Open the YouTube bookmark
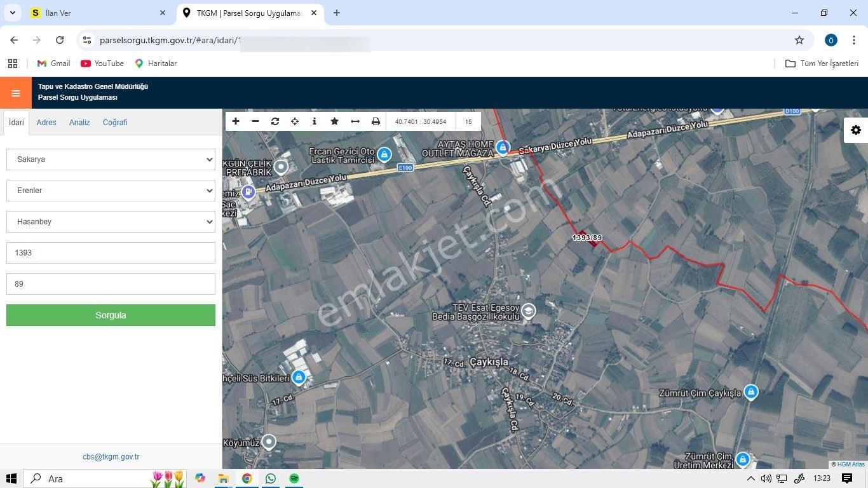Image resolution: width=868 pixels, height=488 pixels. tap(102, 64)
